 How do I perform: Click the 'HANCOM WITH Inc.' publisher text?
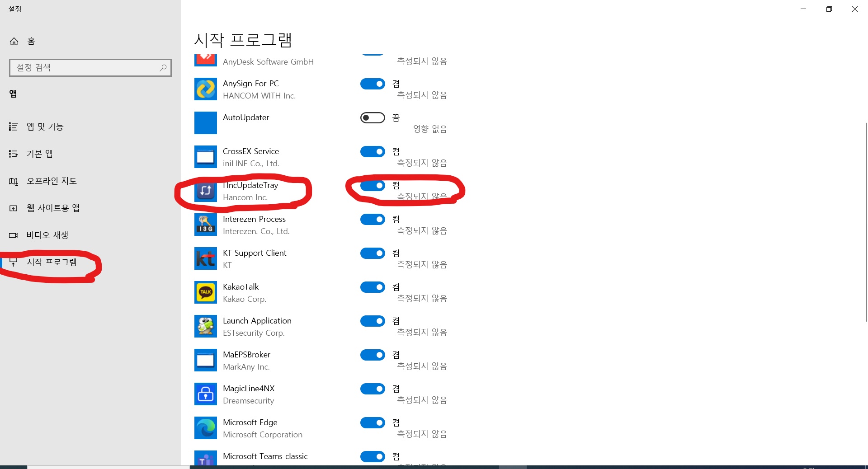click(259, 96)
